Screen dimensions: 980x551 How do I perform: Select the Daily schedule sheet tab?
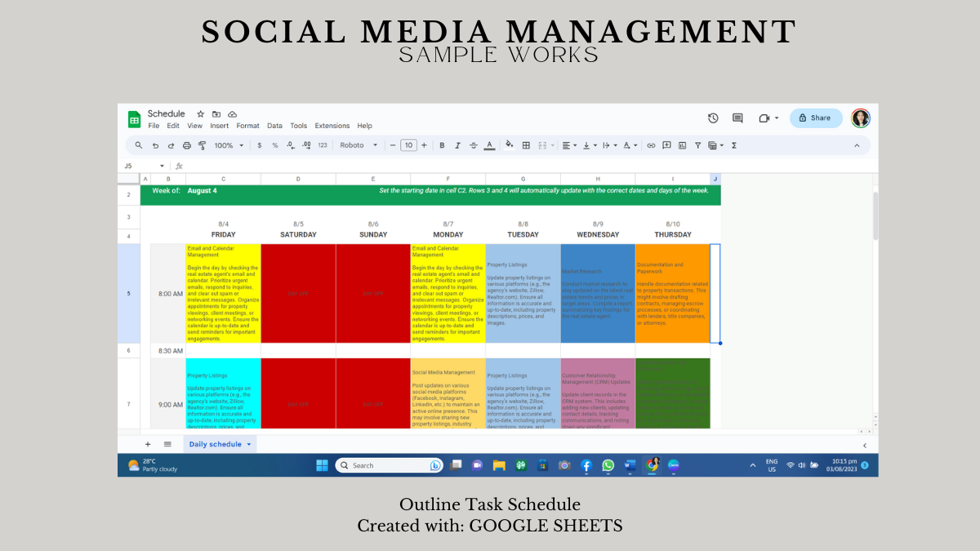click(x=220, y=444)
